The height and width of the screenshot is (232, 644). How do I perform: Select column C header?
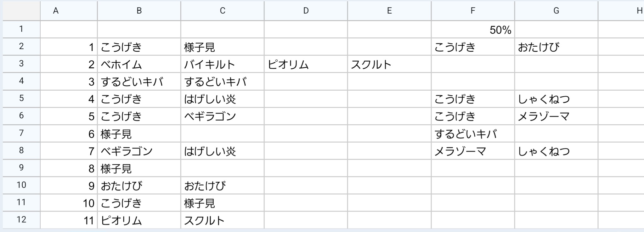pos(222,11)
